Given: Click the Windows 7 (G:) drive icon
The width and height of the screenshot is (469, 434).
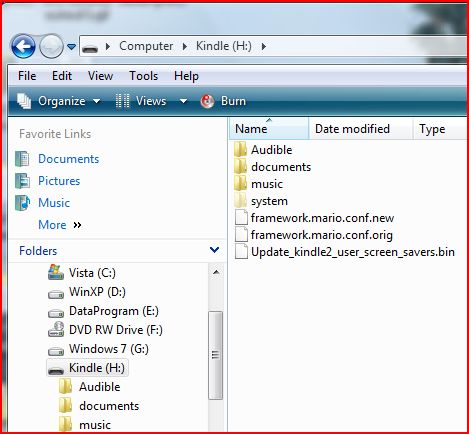Looking at the screenshot, I should click(x=56, y=352).
